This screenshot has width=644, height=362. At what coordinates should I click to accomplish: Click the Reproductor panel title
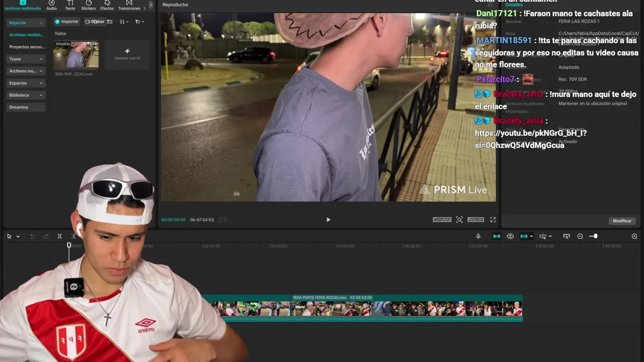click(x=176, y=5)
